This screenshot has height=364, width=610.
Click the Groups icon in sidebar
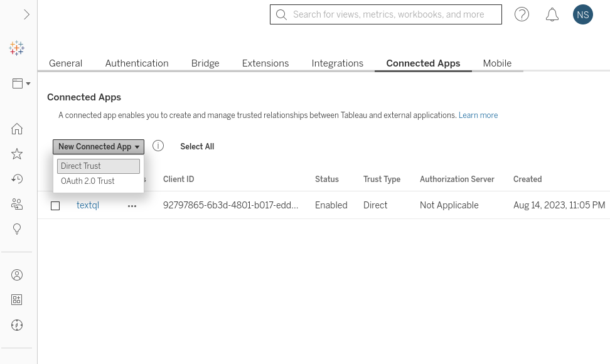[17, 299]
